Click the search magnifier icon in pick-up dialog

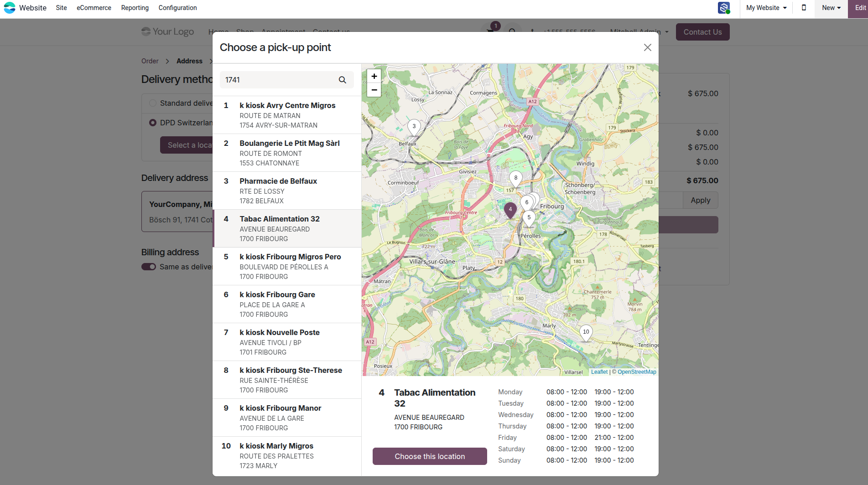343,80
